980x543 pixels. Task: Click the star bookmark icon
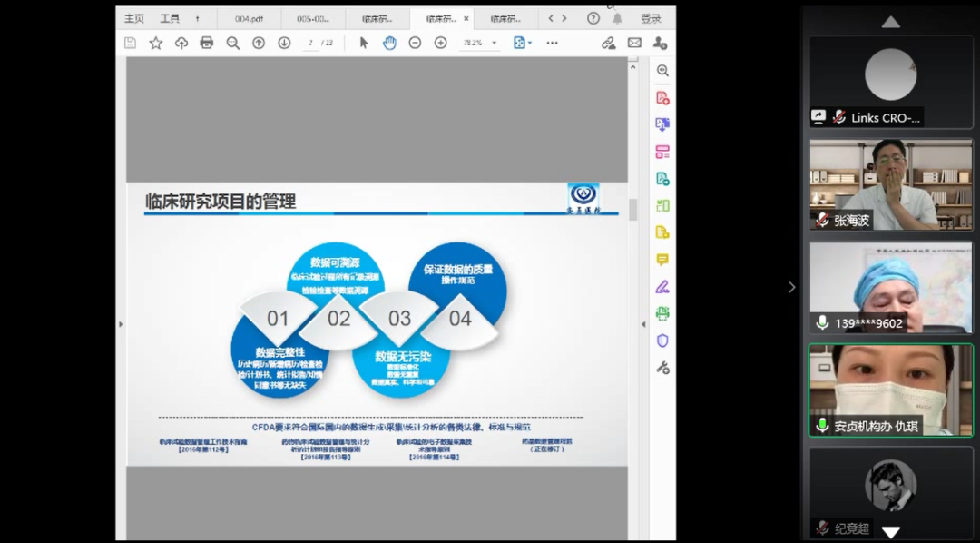(x=156, y=43)
